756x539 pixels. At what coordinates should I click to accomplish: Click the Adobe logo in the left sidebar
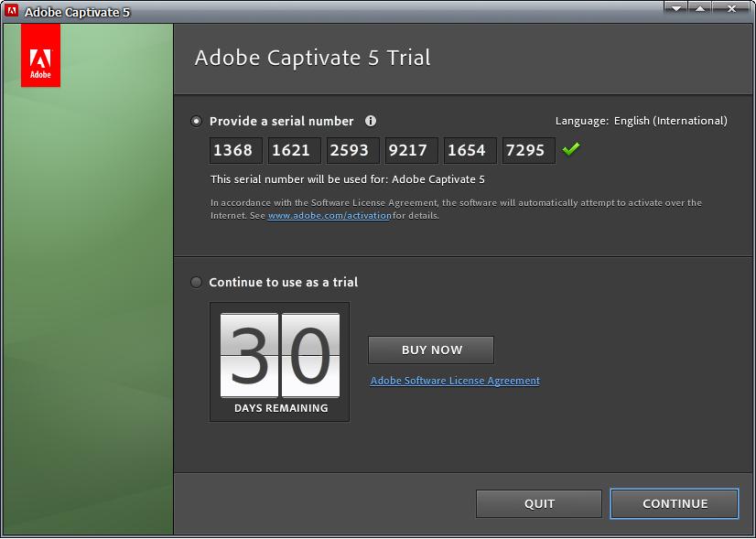(40, 57)
